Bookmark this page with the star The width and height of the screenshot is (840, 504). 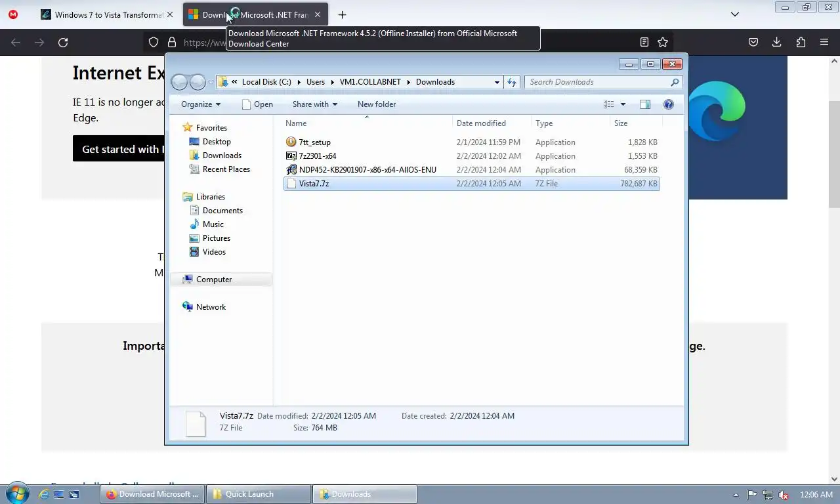click(x=663, y=43)
